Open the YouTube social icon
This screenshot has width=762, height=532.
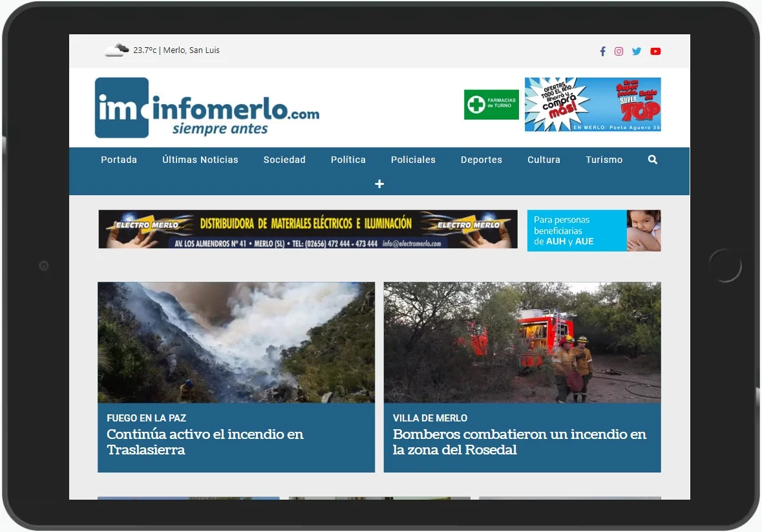pyautogui.click(x=655, y=52)
